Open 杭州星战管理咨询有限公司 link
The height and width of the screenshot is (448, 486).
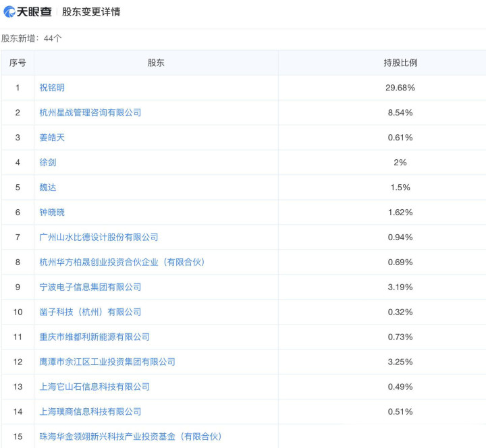(x=90, y=113)
